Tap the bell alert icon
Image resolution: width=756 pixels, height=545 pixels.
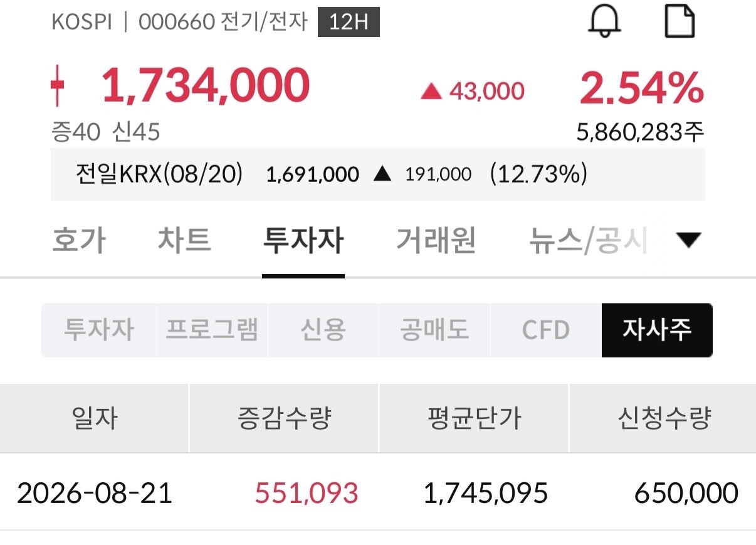(x=604, y=22)
